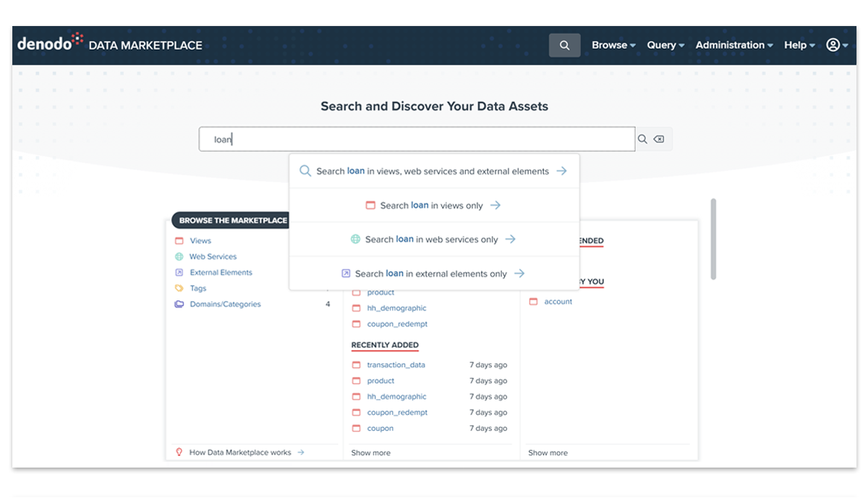This screenshot has width=868, height=498.
Task: Click the red view icon next to 'account'
Action: [533, 301]
